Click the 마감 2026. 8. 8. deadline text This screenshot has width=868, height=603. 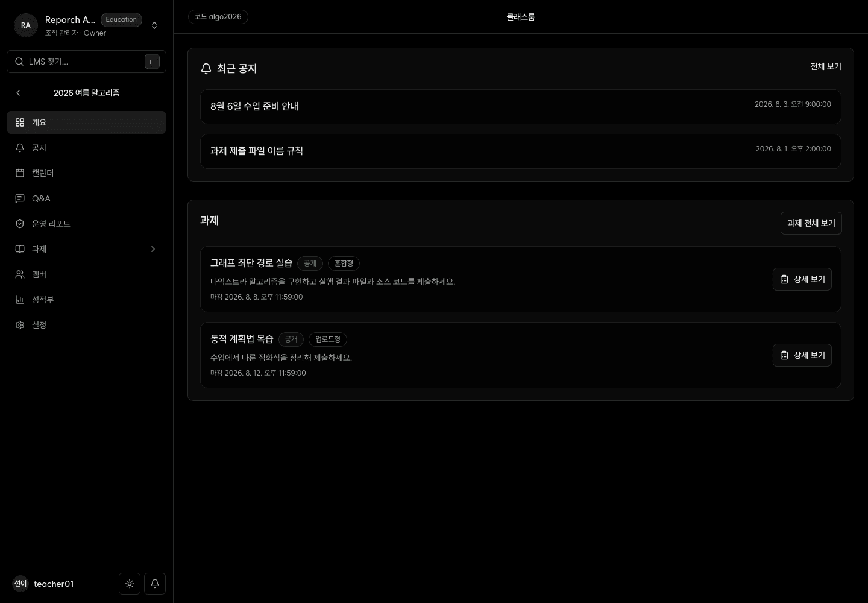(x=257, y=297)
